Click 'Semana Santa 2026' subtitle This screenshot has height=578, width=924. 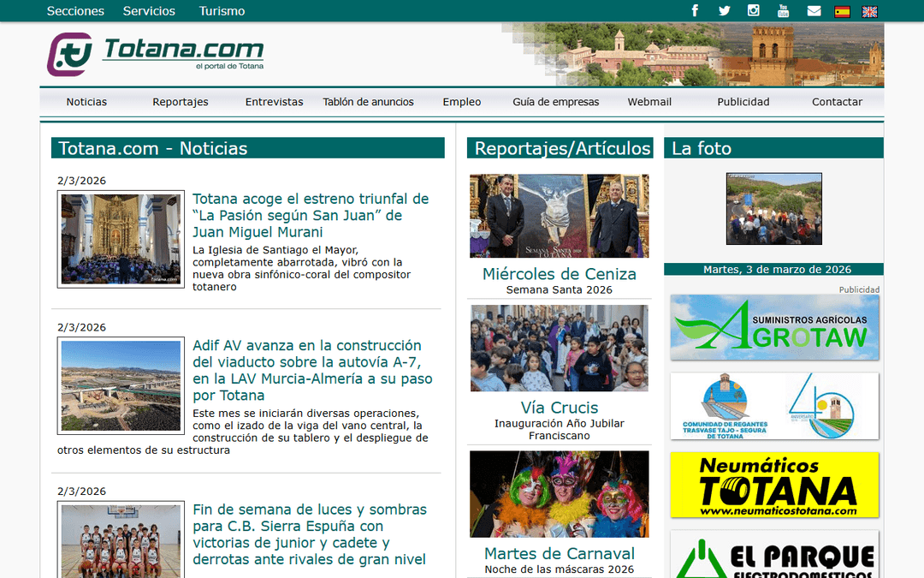(560, 289)
